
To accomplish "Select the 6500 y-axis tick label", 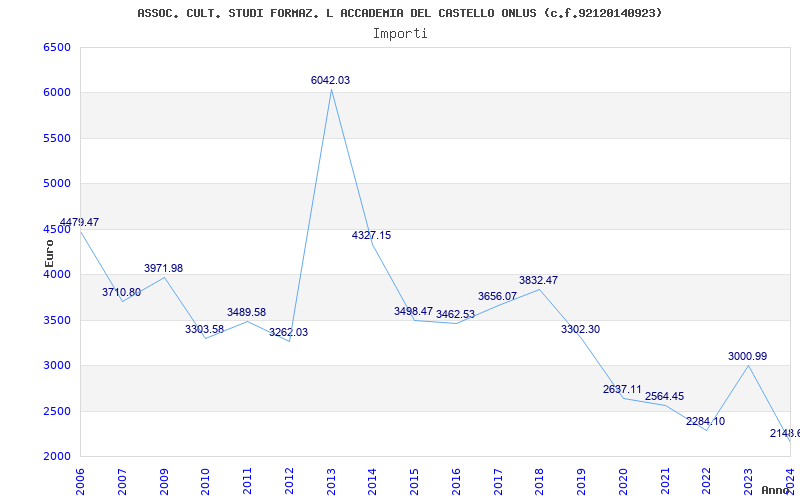I will [57, 47].
